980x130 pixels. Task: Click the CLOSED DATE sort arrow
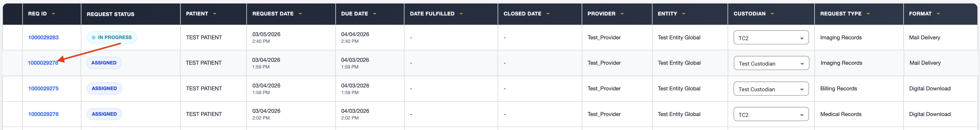(548, 14)
